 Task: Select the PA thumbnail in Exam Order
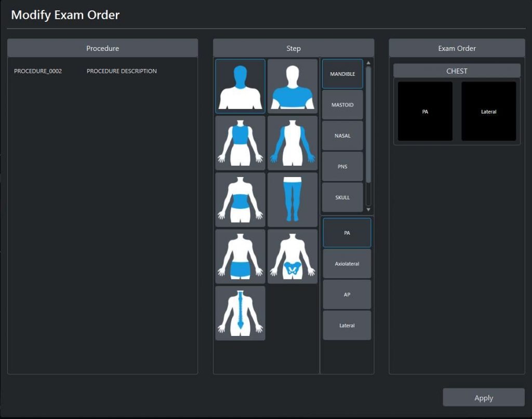coord(425,111)
